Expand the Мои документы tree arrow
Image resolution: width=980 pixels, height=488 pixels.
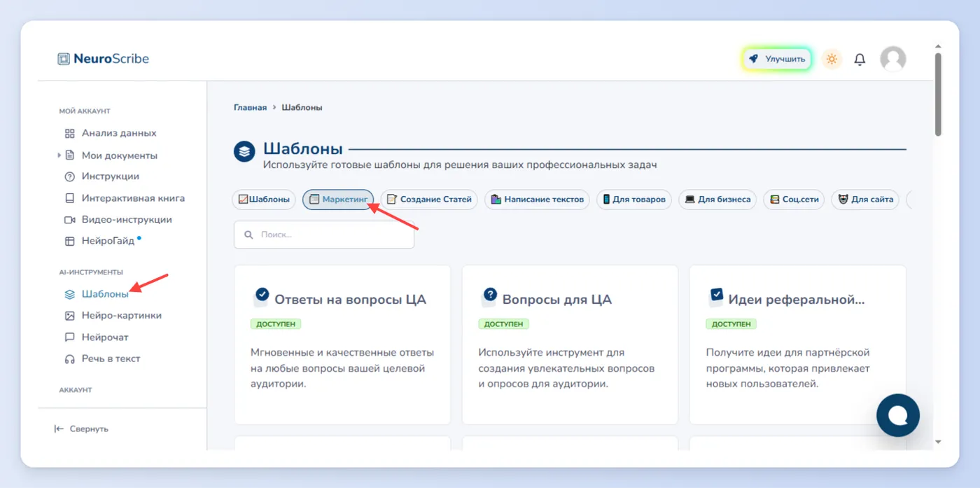(x=59, y=155)
